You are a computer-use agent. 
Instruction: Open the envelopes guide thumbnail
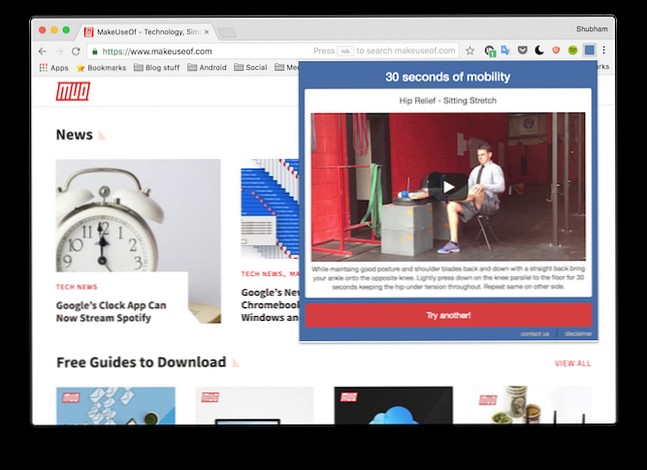coord(116,406)
